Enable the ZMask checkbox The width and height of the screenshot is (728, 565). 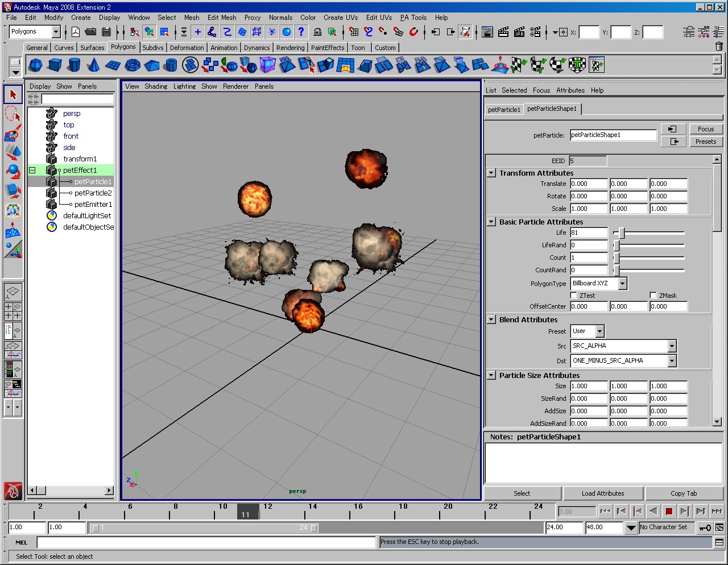point(653,295)
